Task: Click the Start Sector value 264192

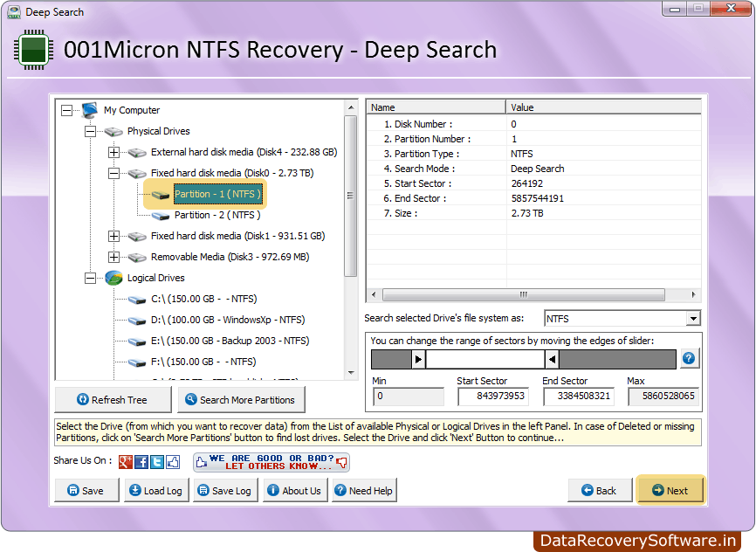Action: point(527,183)
